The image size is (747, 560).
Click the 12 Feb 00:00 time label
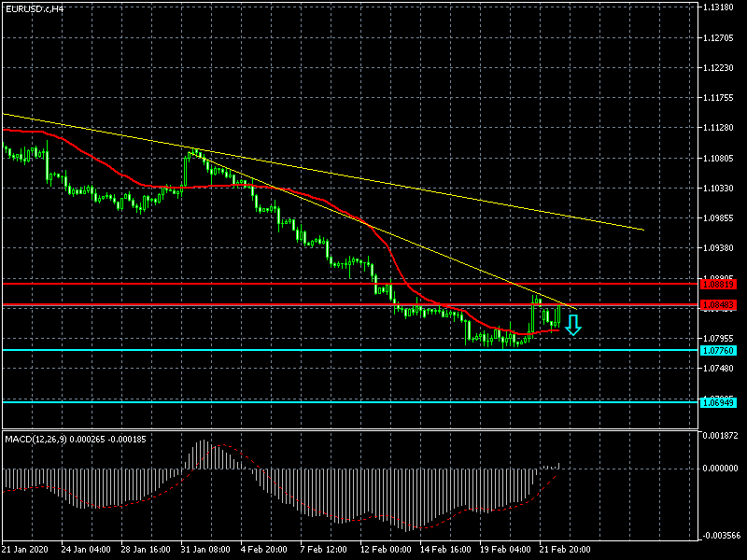(386, 550)
